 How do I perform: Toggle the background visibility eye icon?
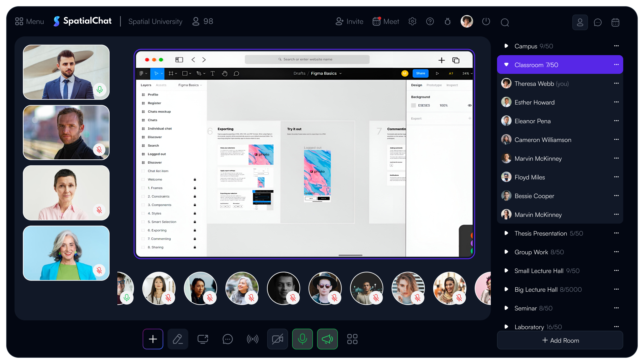click(469, 105)
